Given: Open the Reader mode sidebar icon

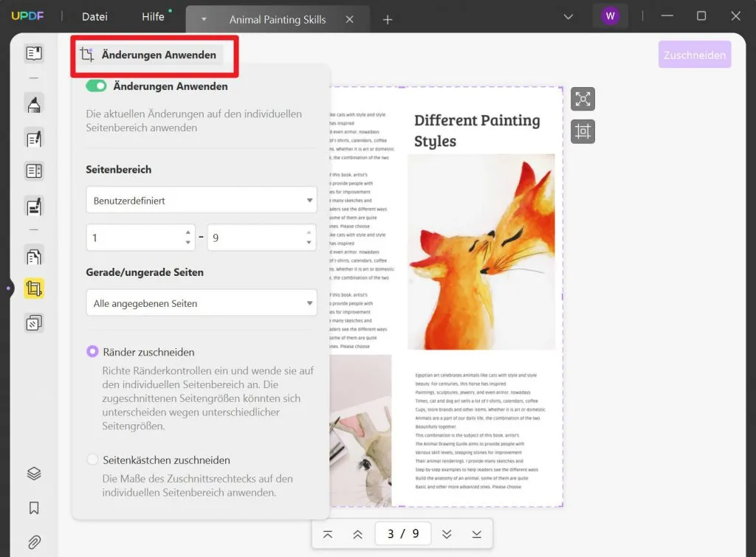Looking at the screenshot, I should click(x=34, y=53).
